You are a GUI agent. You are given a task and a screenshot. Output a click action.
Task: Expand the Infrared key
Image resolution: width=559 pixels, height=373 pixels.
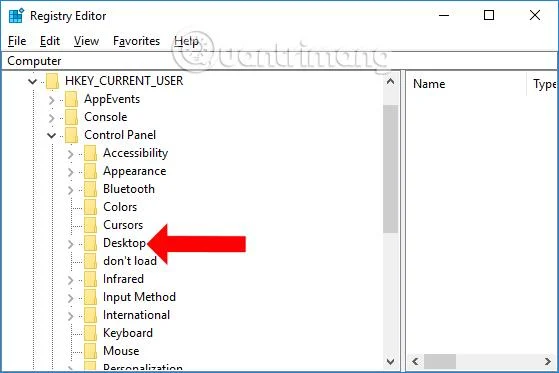[x=71, y=280]
